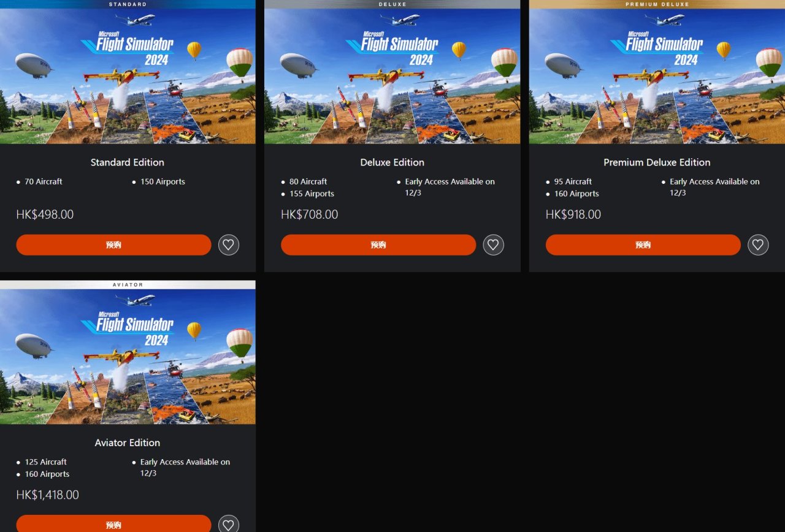The width and height of the screenshot is (785, 532).
Task: Pre-order the Aviator Edition
Action: point(113,524)
